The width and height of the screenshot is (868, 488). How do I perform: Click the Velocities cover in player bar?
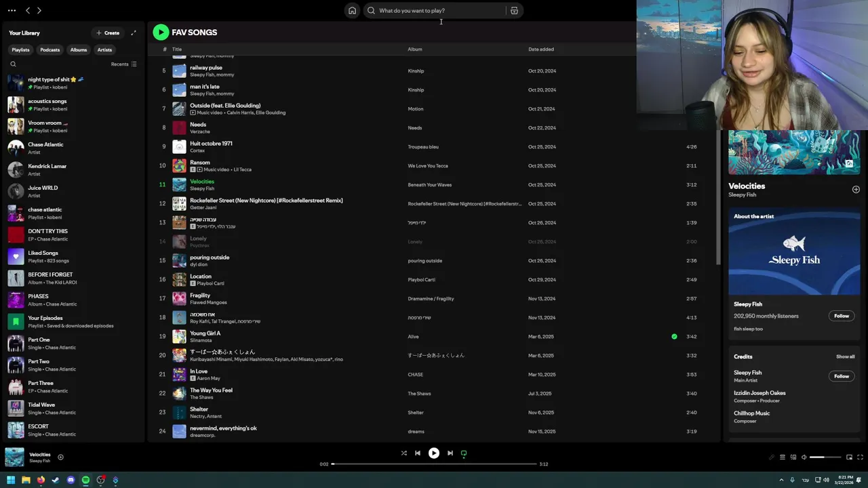coord(14,457)
